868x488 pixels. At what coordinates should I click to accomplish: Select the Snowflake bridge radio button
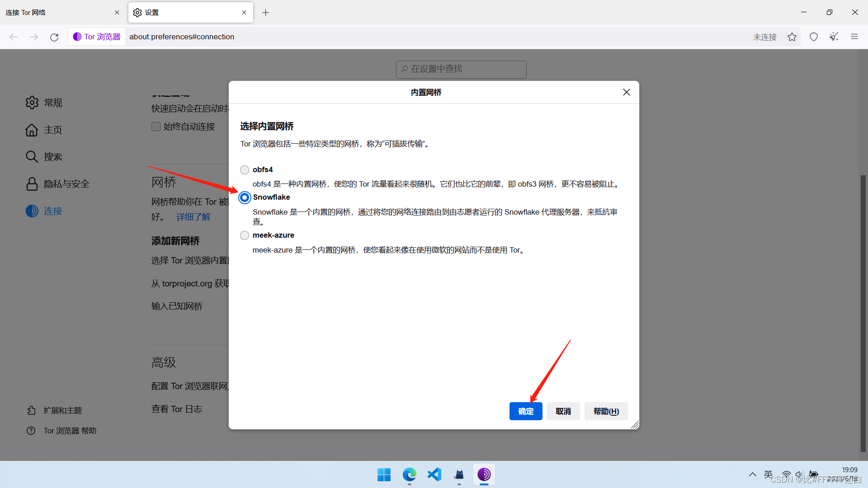click(x=245, y=197)
